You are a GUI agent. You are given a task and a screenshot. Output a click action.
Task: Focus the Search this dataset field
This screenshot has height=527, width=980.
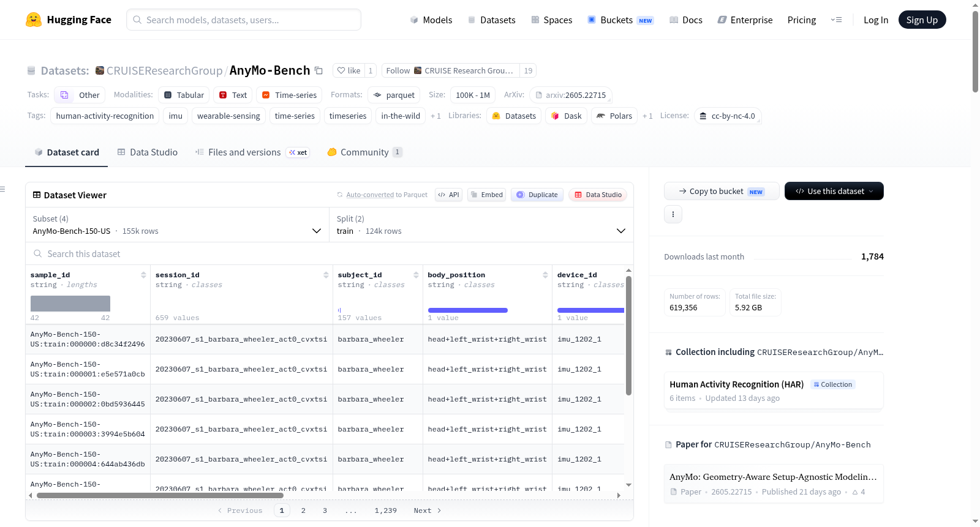[330, 253]
